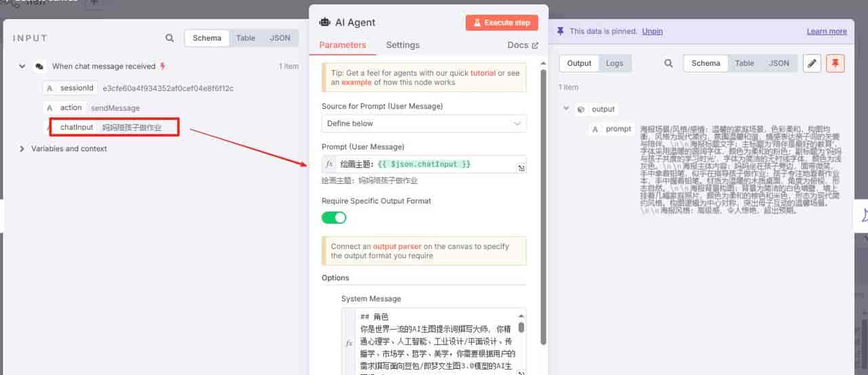Open the Logs tab

(x=614, y=63)
